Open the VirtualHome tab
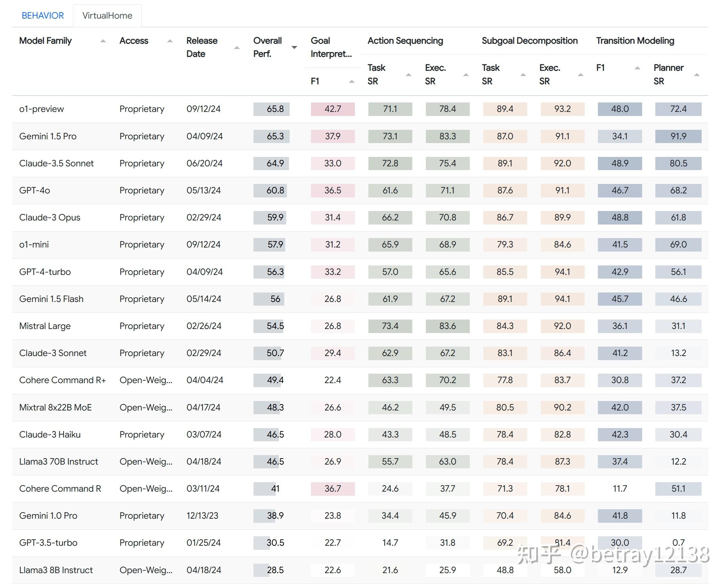 pyautogui.click(x=107, y=15)
